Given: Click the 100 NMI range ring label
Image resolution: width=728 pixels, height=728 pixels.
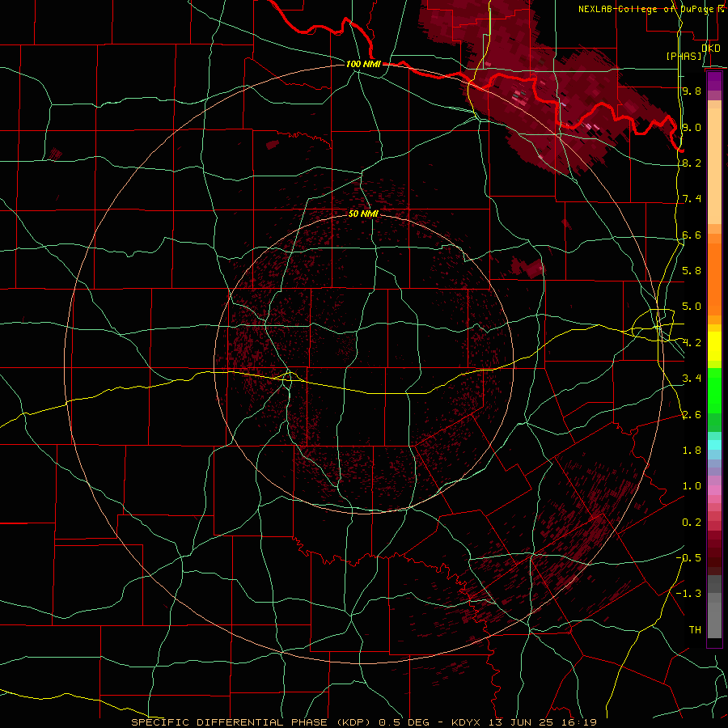Looking at the screenshot, I should tap(363, 64).
